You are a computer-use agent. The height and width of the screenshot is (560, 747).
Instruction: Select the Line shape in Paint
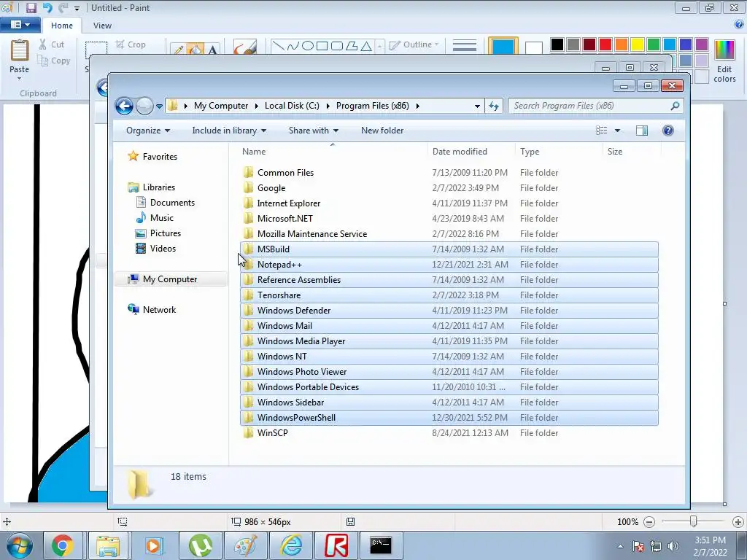(x=278, y=46)
